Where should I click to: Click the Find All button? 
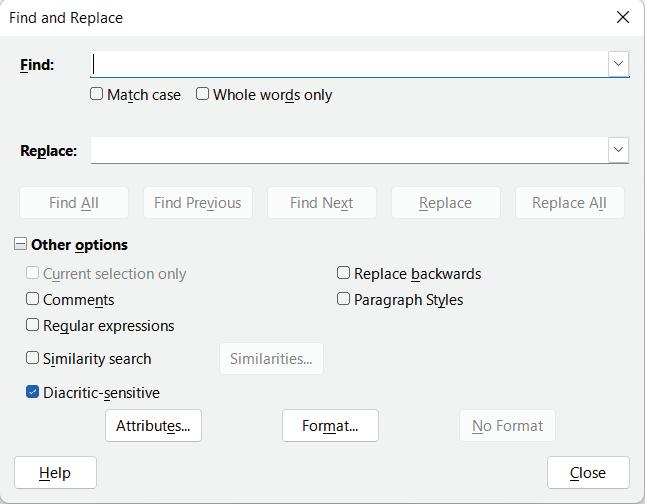pyautogui.click(x=74, y=203)
